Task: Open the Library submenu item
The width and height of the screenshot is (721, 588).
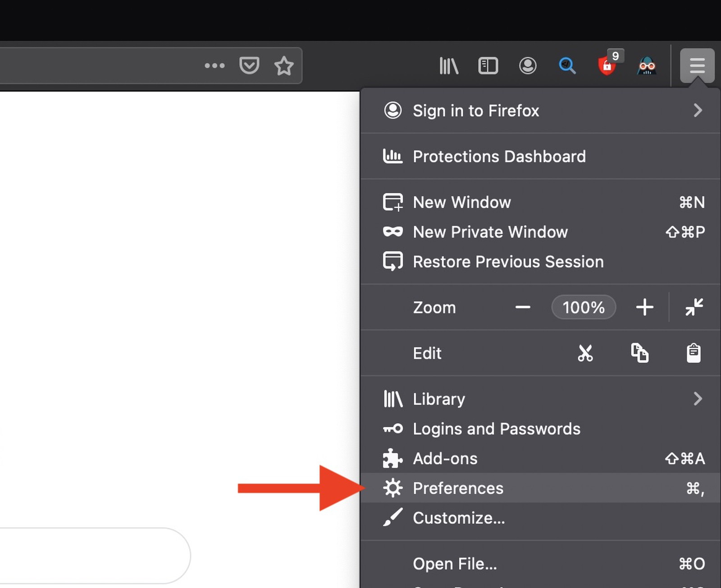Action: (540, 399)
